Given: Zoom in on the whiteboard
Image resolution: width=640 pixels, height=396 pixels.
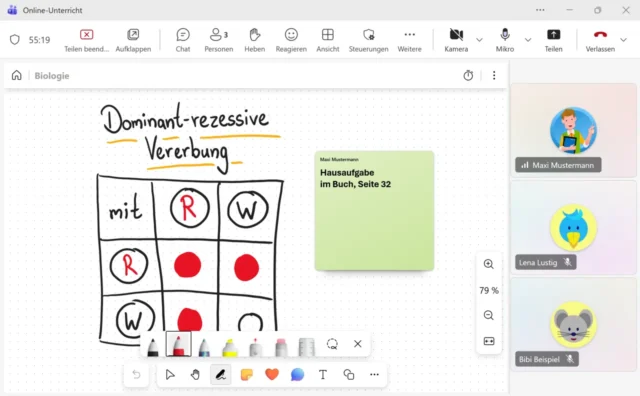Looking at the screenshot, I should point(489,264).
